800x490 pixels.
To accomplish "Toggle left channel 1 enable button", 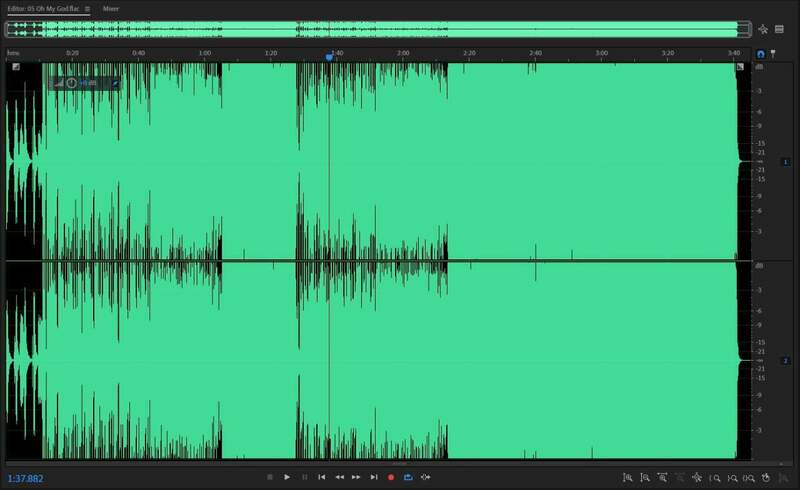I will click(x=785, y=161).
